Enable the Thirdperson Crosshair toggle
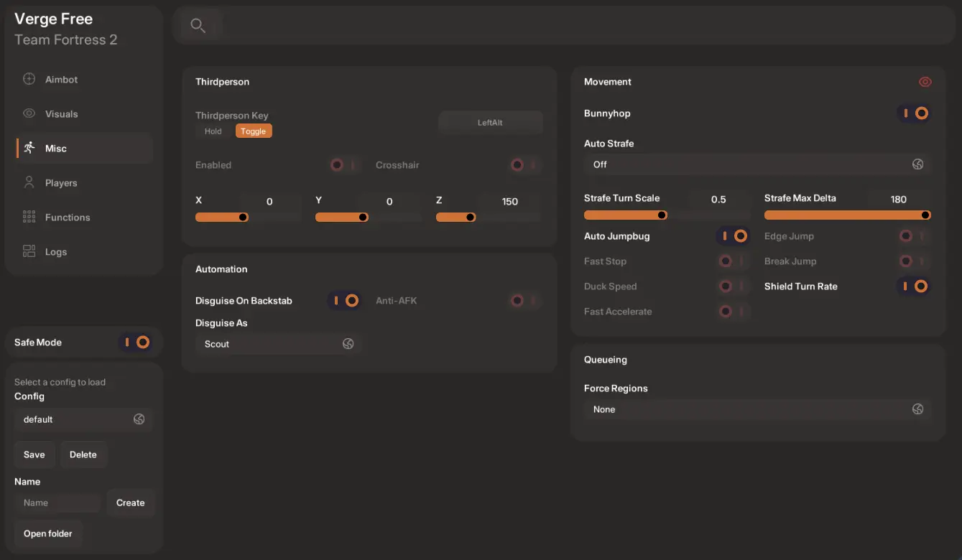Image resolution: width=962 pixels, height=560 pixels. click(x=524, y=165)
